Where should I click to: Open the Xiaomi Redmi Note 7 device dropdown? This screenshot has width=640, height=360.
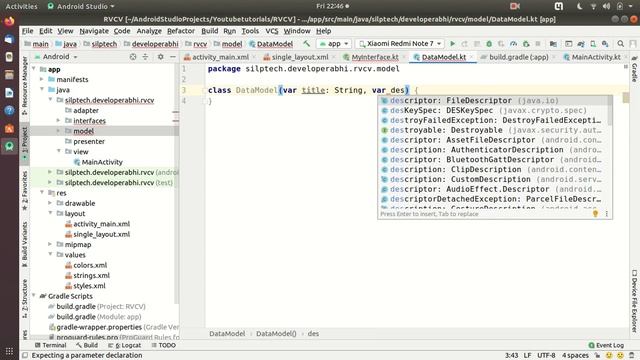point(400,44)
